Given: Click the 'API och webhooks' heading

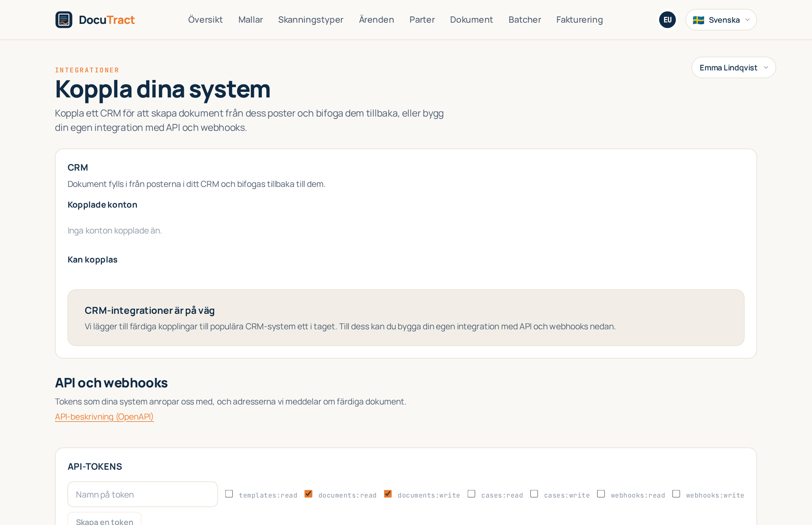Looking at the screenshot, I should pyautogui.click(x=111, y=383).
